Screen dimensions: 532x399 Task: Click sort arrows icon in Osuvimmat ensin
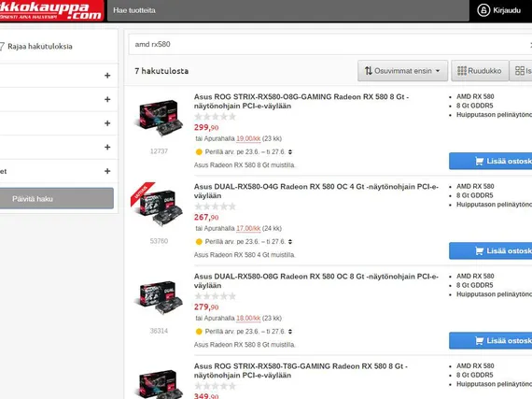coord(369,71)
